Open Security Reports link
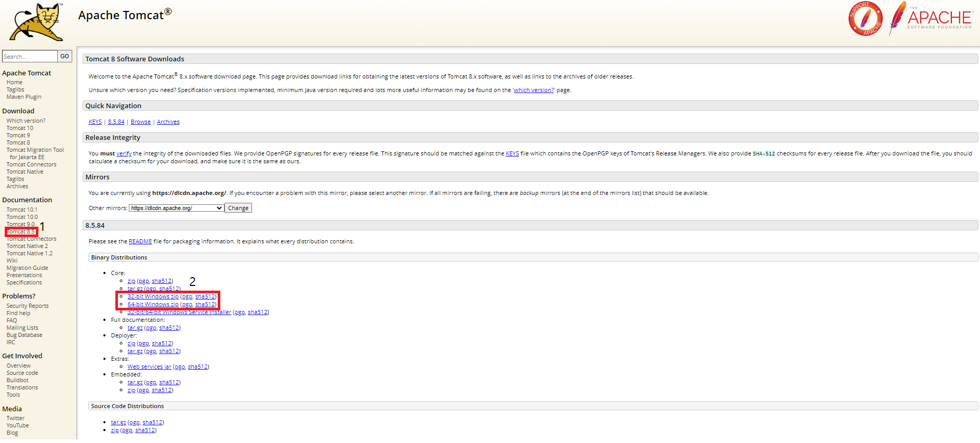The image size is (980, 443). [x=28, y=306]
